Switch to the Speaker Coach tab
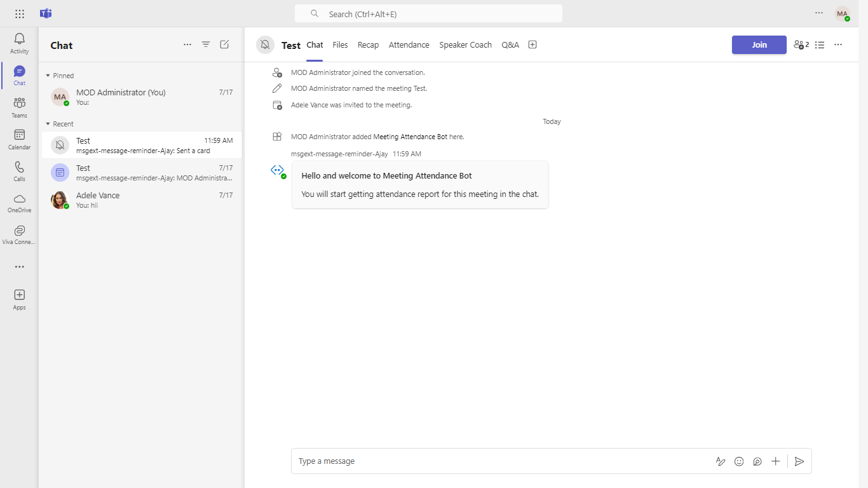 click(x=466, y=44)
